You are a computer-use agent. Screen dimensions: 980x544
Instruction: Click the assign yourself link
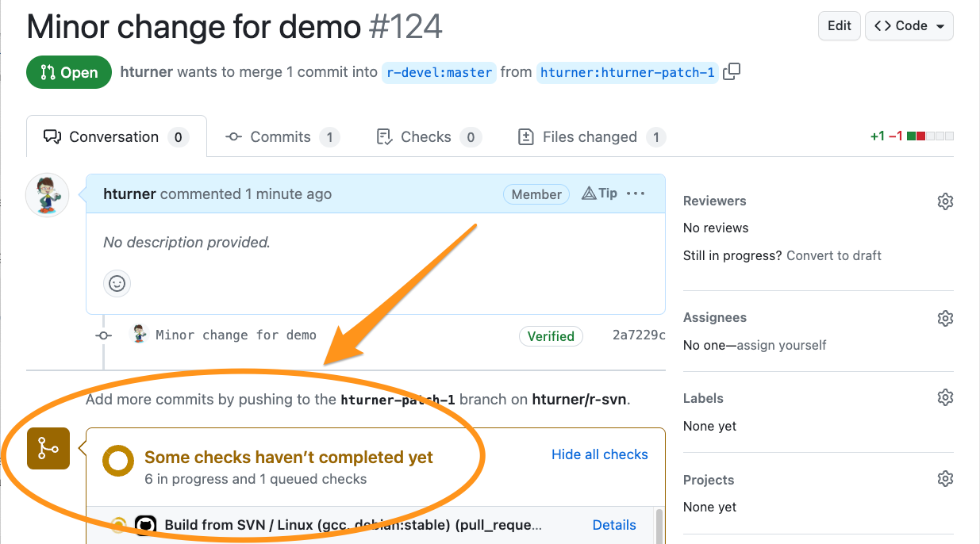(782, 345)
